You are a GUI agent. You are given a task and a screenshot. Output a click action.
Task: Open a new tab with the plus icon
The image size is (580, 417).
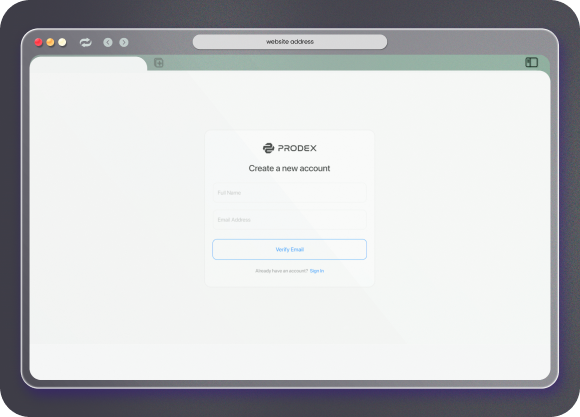click(x=159, y=63)
